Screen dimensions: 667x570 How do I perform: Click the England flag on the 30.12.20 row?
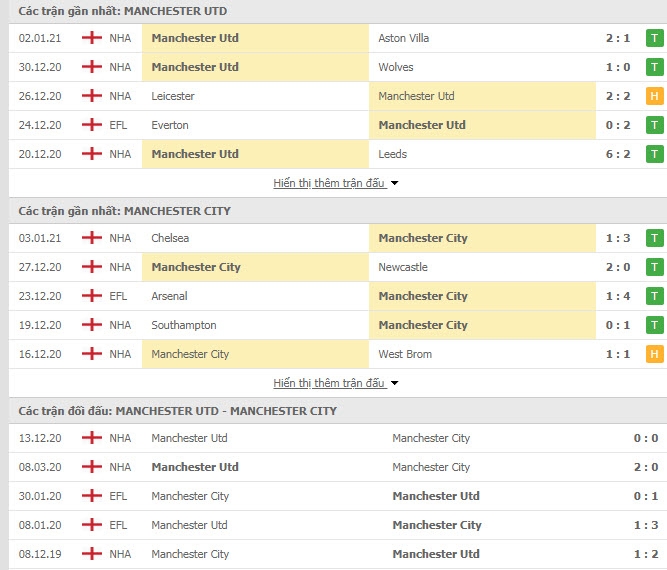click(x=92, y=67)
